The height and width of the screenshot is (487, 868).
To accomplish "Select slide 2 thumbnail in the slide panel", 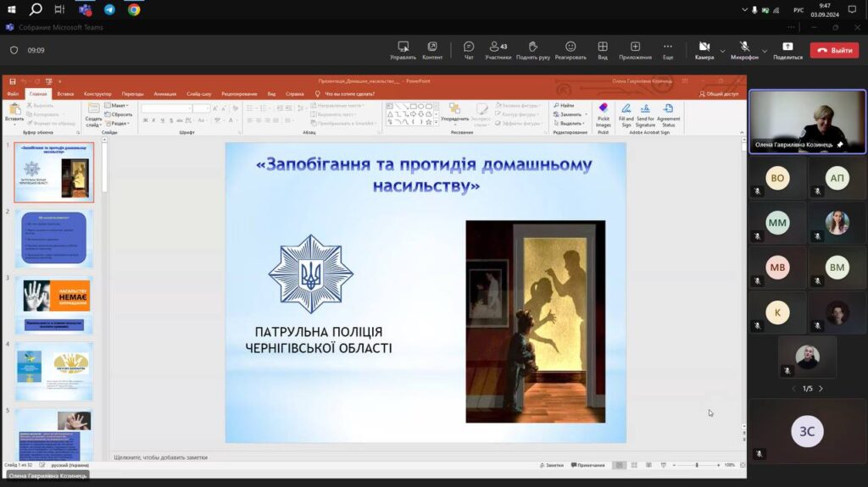I will tap(53, 239).
